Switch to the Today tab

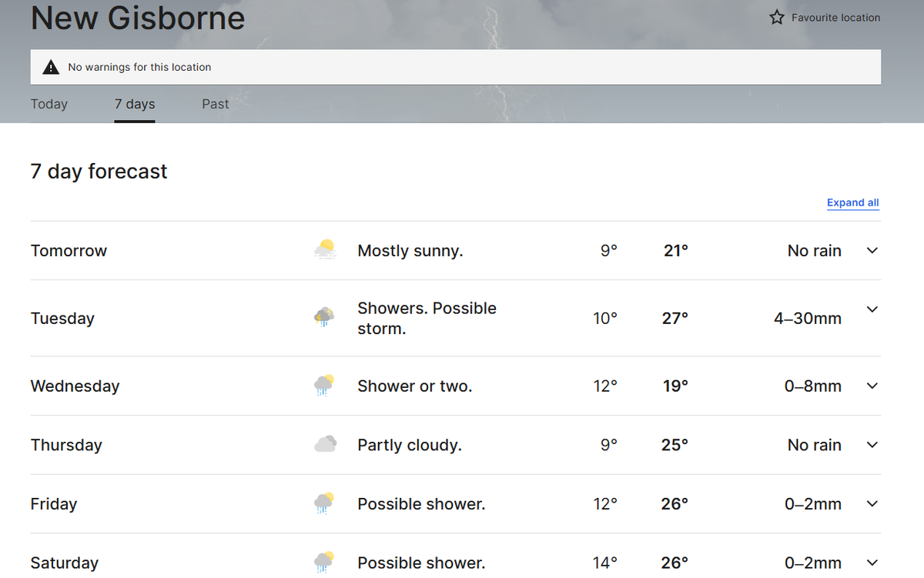[x=49, y=104]
